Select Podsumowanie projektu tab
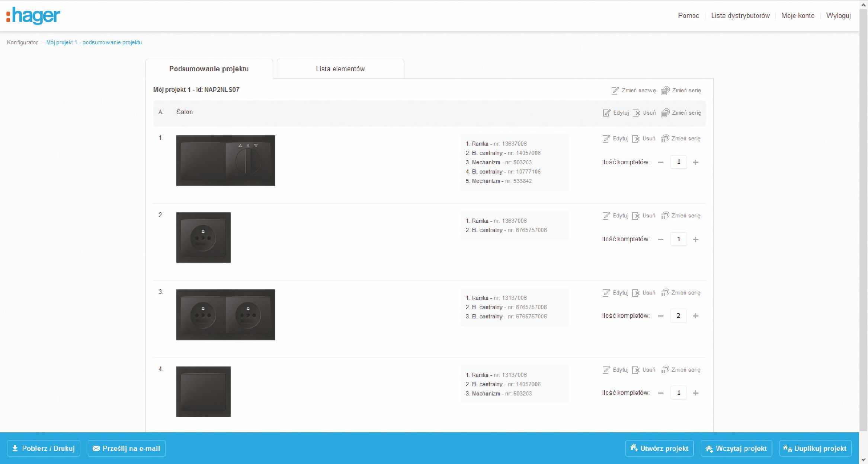The height and width of the screenshot is (464, 868). [x=209, y=69]
